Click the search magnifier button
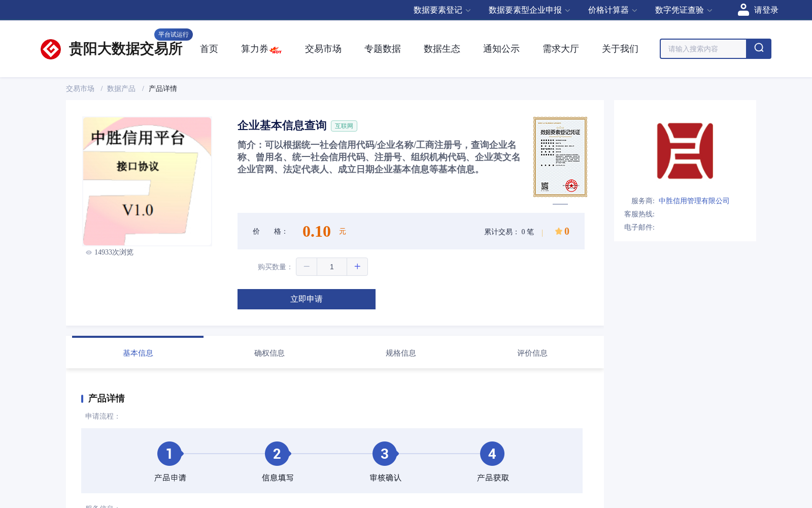This screenshot has height=508, width=812. [x=759, y=49]
